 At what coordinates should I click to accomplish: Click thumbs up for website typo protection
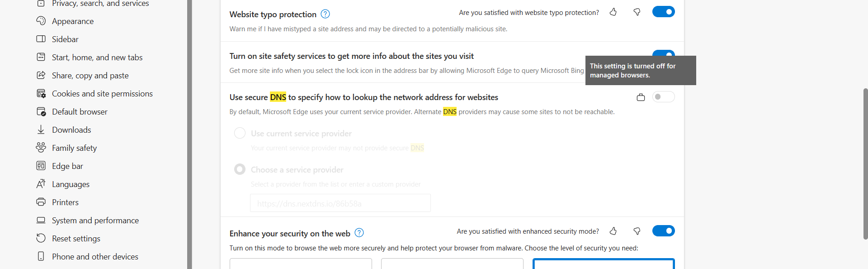click(x=613, y=12)
